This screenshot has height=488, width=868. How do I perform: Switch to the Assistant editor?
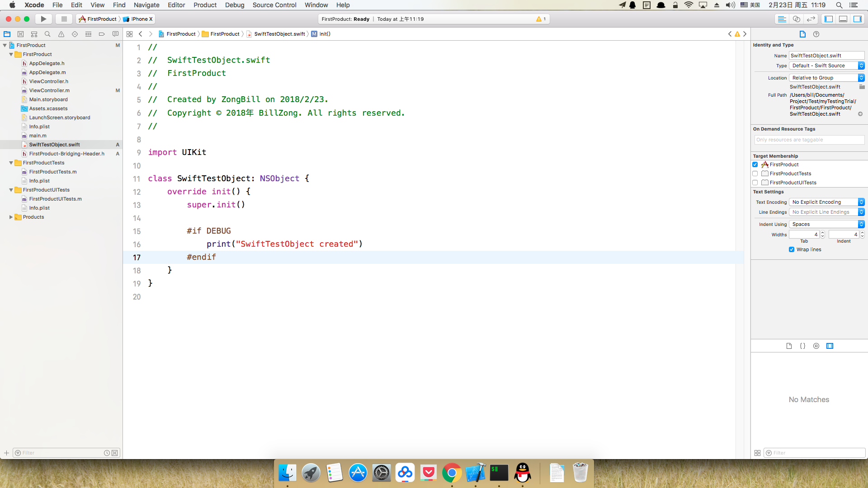point(797,19)
